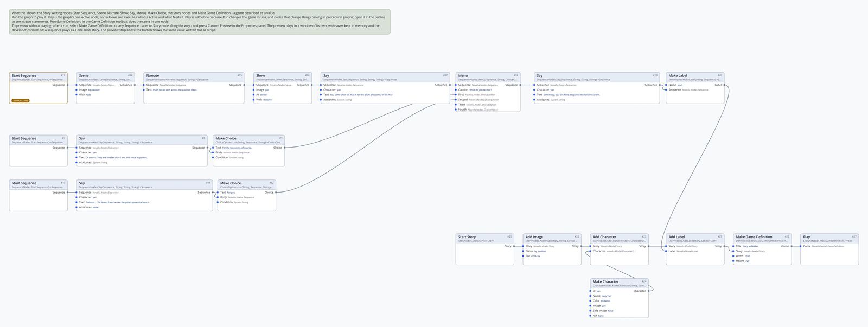868x327 pixels.
Task: Select the Make Game Definition node header
Action: point(762,238)
